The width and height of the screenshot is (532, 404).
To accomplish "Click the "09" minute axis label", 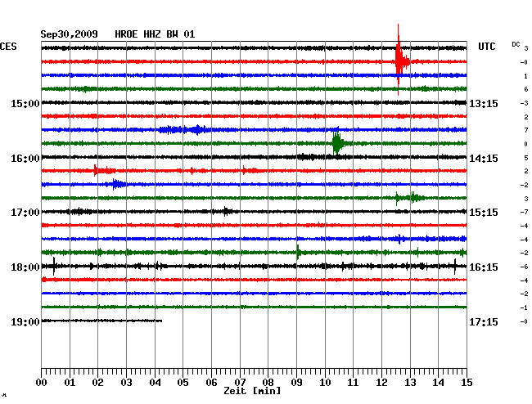I will tap(296, 382).
